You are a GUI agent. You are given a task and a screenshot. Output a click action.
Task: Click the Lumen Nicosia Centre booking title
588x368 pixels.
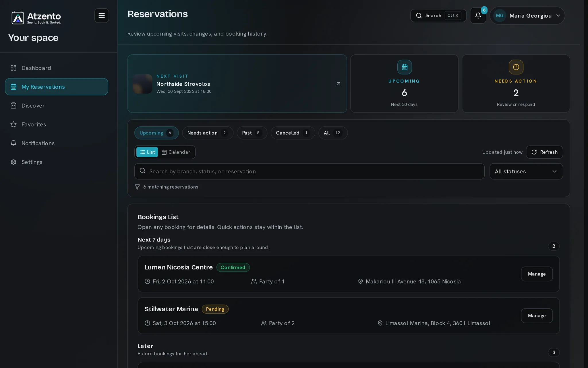coord(179,267)
